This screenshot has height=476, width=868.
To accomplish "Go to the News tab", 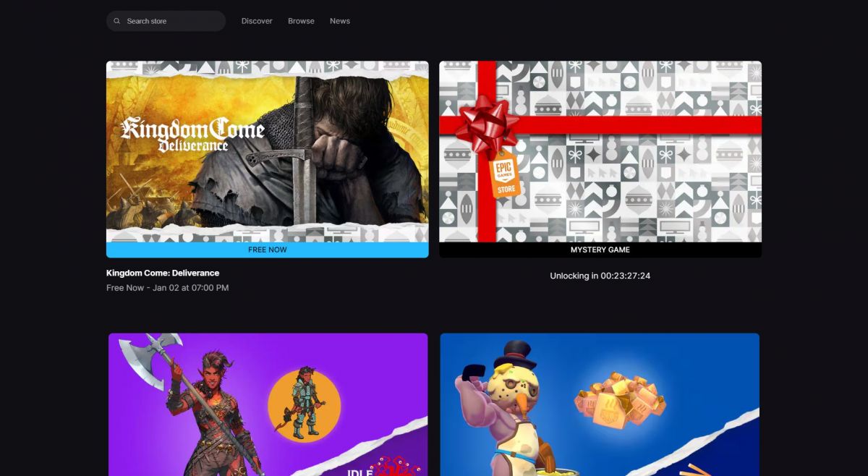I will click(x=340, y=21).
